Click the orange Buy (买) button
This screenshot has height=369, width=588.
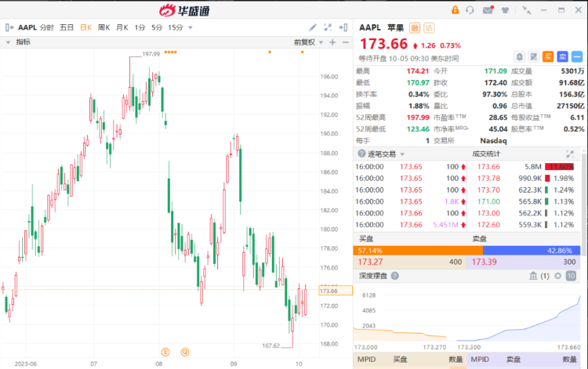[548, 57]
